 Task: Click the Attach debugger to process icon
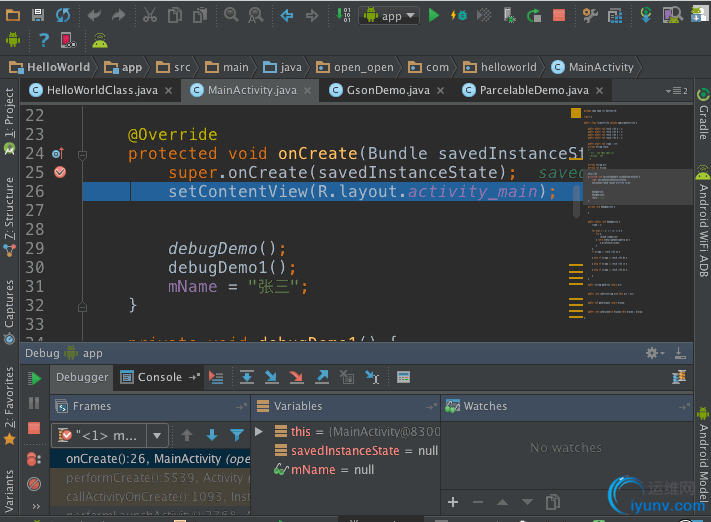[x=509, y=15]
